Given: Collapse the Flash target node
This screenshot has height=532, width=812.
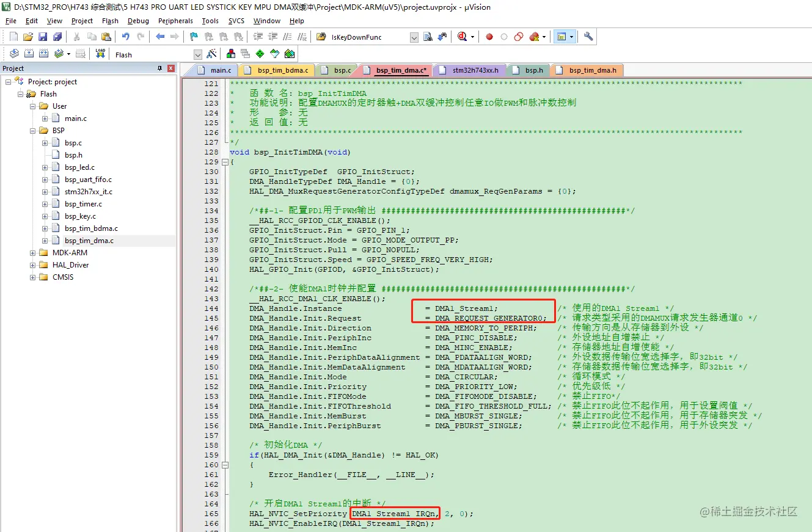Looking at the screenshot, I should click(21, 94).
